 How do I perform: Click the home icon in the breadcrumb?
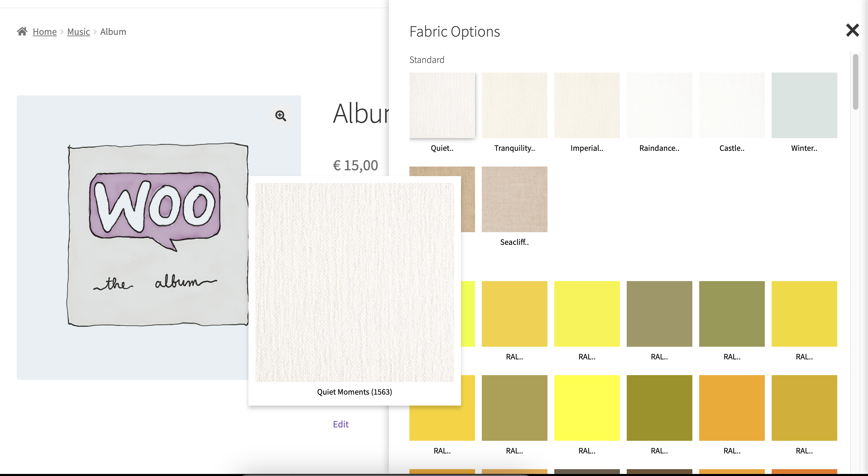point(22,31)
